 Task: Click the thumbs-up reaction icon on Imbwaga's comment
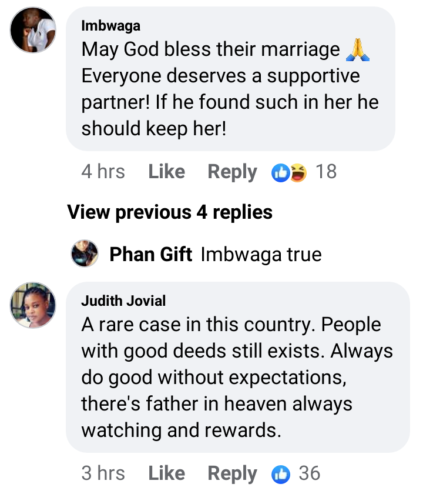[x=281, y=173]
